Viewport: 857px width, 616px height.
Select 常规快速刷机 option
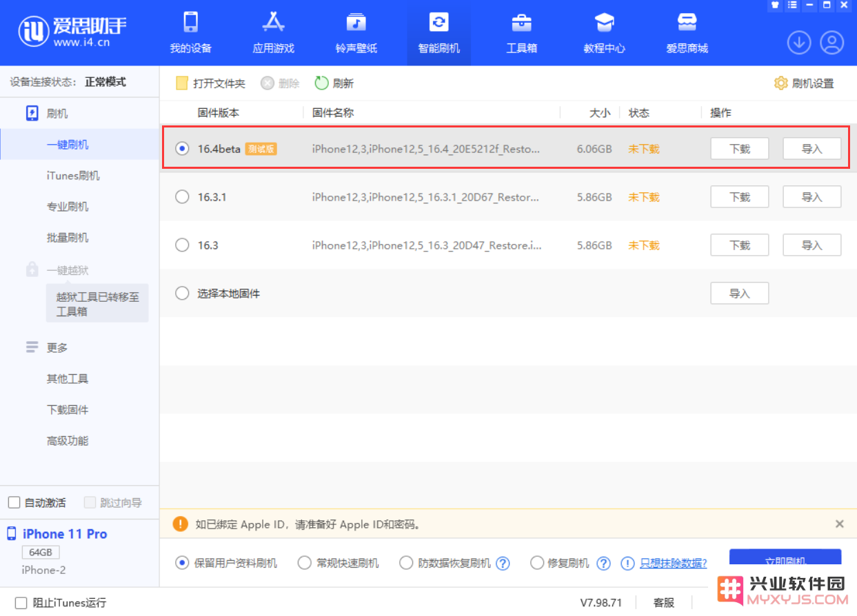click(304, 563)
